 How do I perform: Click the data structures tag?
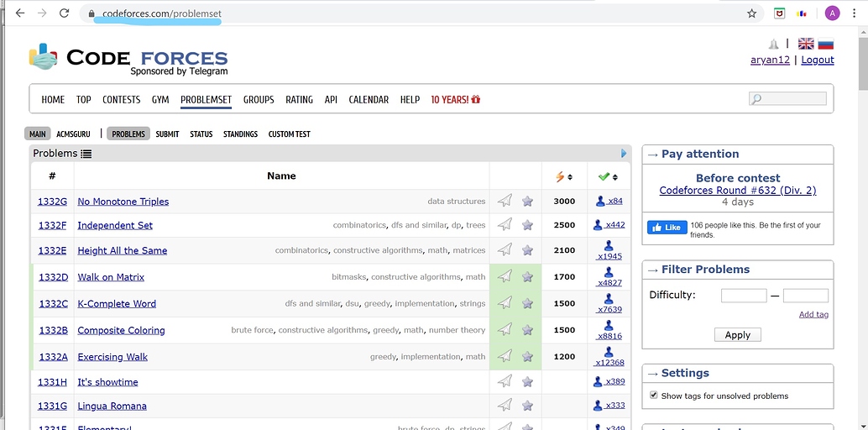(456, 202)
